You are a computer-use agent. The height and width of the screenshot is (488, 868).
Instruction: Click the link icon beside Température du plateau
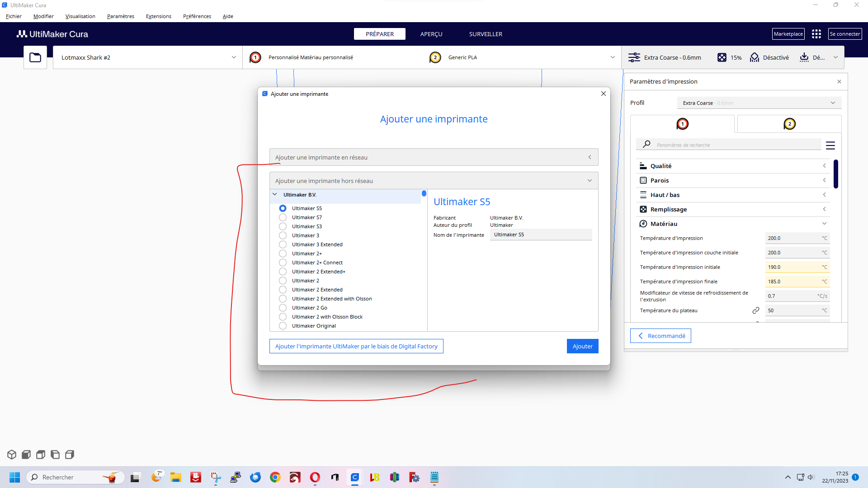click(755, 310)
